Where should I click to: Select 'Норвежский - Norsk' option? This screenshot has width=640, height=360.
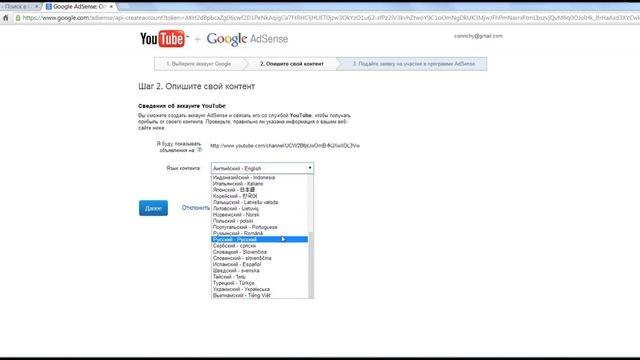[x=260, y=215]
